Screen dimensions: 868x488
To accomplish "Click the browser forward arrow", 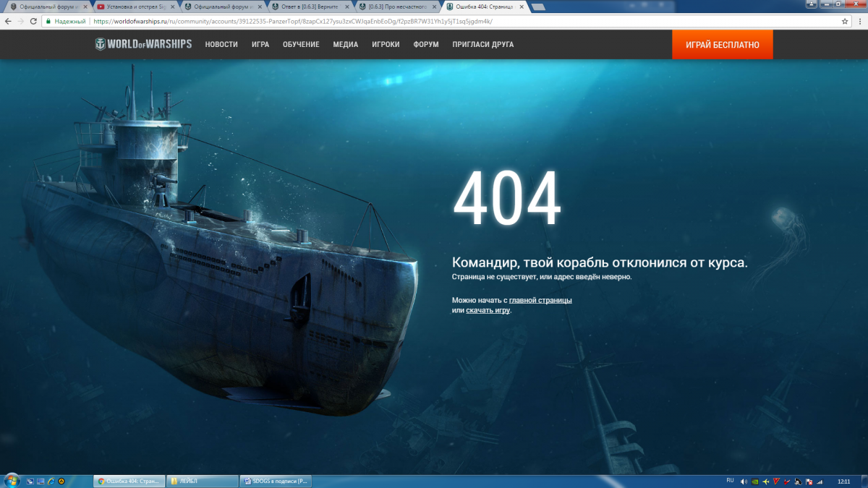I will coord(20,21).
